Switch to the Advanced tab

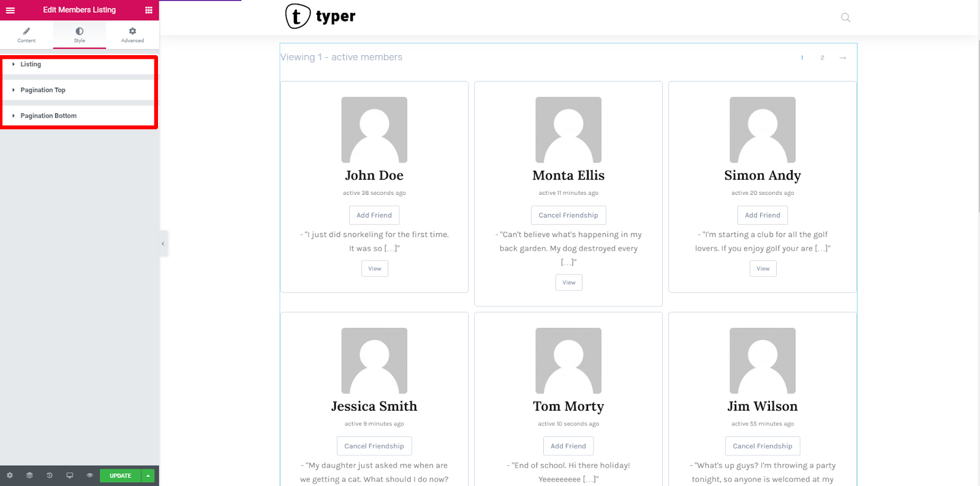(132, 35)
